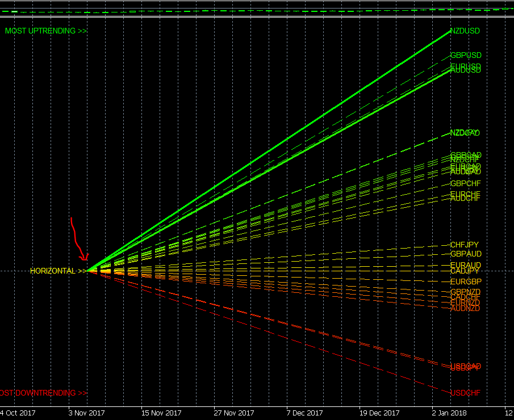Select the AUDNZD label

[x=465, y=309]
